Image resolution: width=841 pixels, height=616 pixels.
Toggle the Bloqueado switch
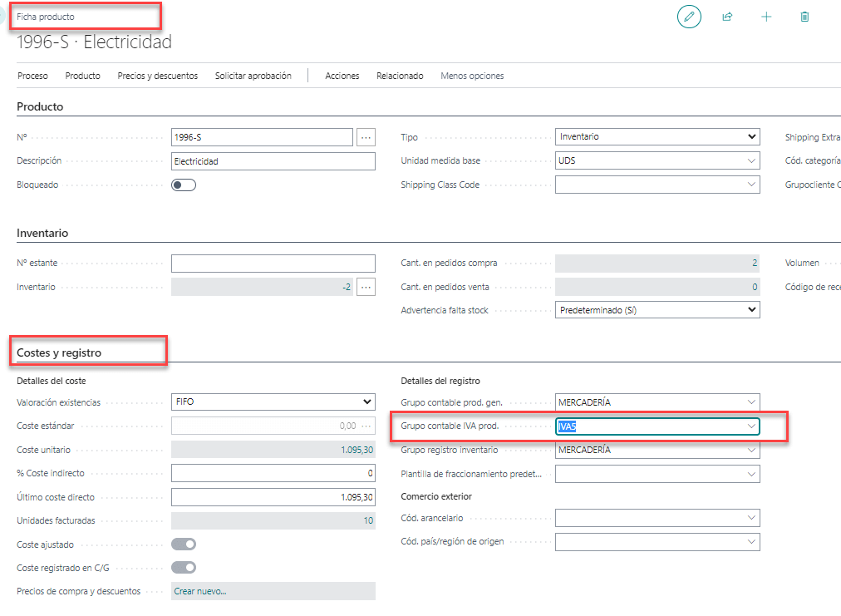[x=184, y=185]
